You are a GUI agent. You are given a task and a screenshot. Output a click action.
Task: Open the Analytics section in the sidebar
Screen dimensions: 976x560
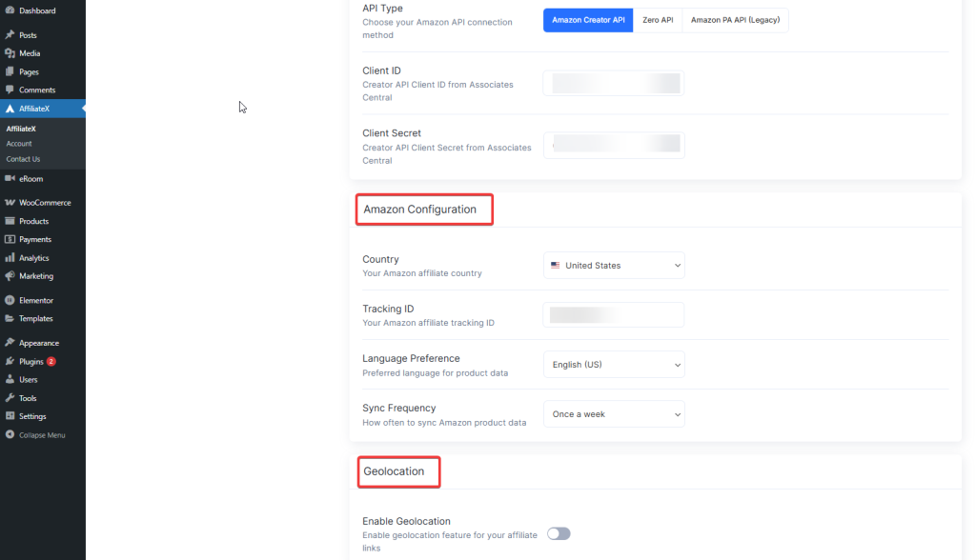click(31, 257)
